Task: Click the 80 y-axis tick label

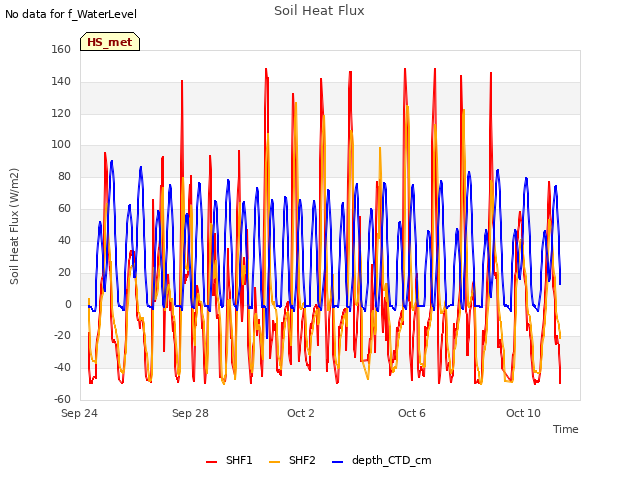Action: point(64,176)
